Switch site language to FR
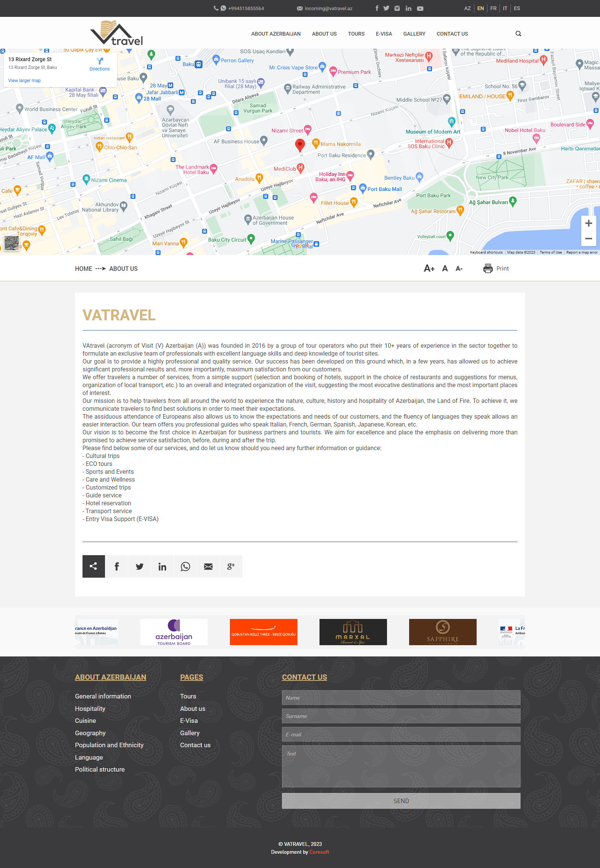 tap(493, 8)
